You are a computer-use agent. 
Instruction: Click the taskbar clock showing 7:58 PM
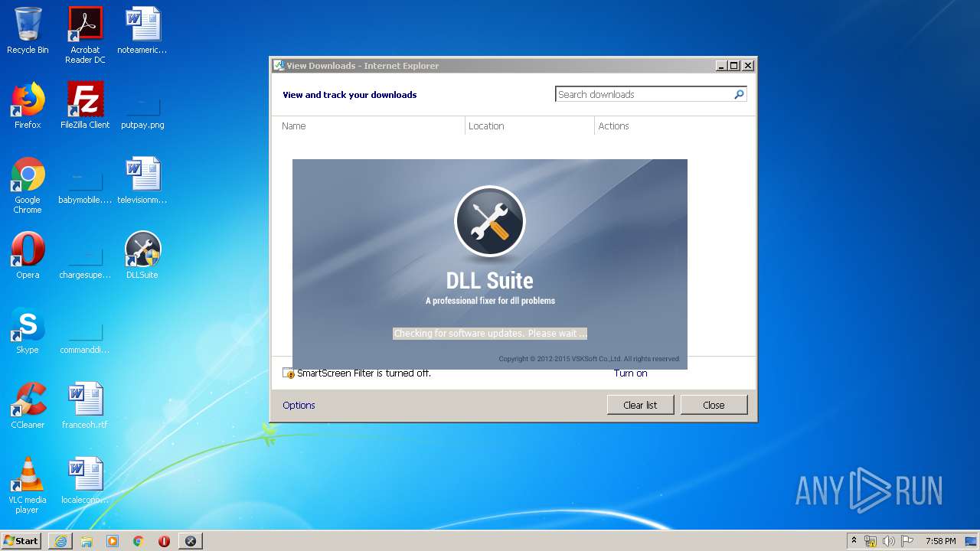pos(940,541)
